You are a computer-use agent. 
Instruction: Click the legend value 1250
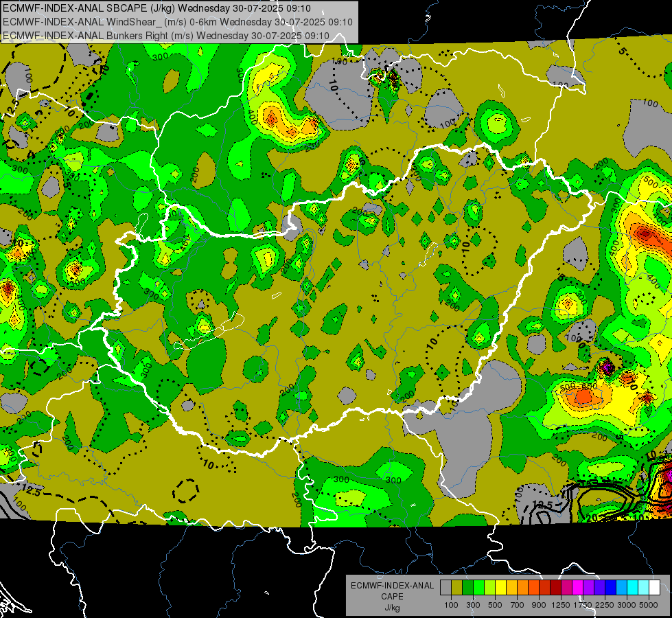coord(561,605)
